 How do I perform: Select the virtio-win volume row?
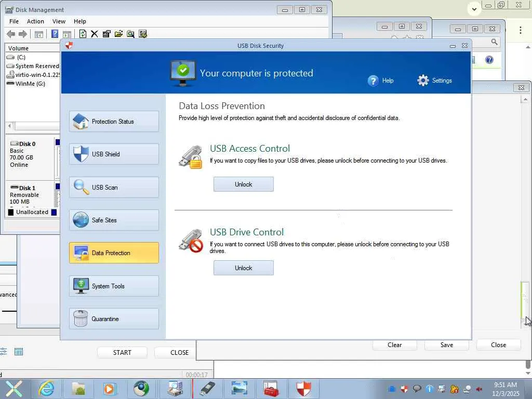coord(33,75)
